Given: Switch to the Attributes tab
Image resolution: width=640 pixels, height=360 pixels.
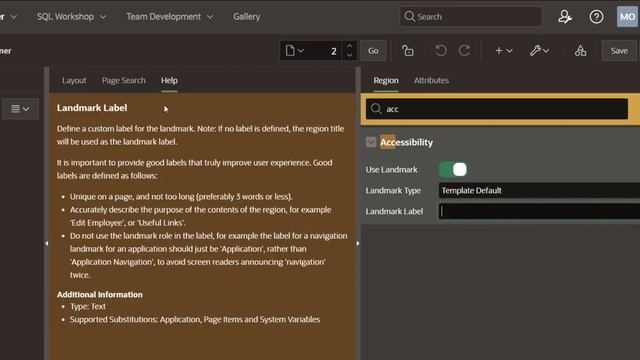Looking at the screenshot, I should click(x=431, y=80).
